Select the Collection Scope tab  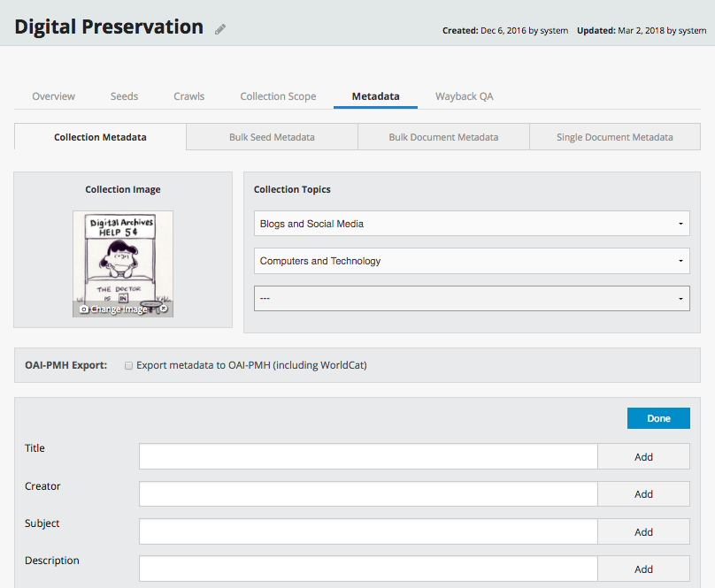[278, 96]
